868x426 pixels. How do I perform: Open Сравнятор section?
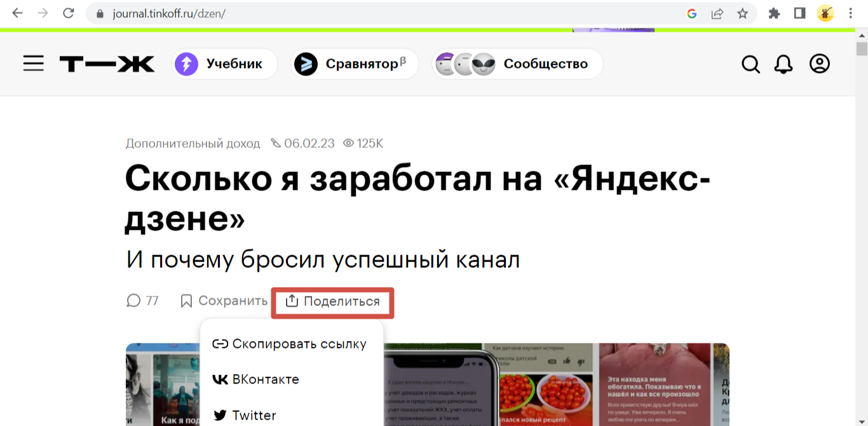[355, 63]
